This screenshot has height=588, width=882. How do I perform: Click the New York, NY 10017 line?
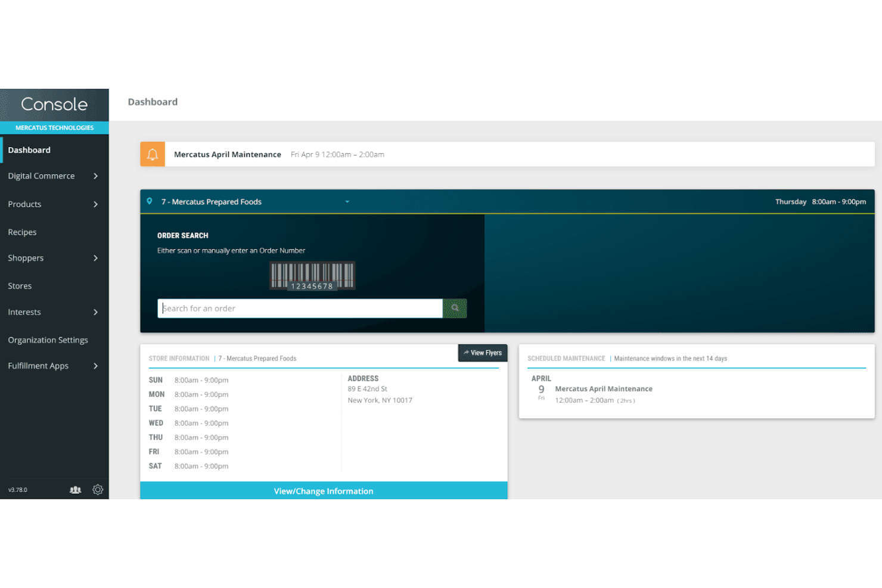tap(380, 400)
